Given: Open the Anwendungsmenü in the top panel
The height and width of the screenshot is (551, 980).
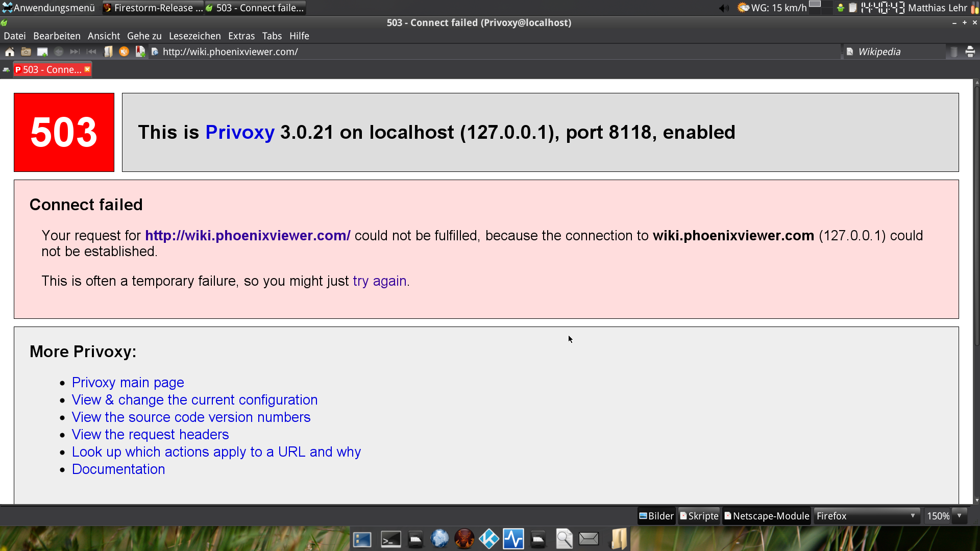Looking at the screenshot, I should 48,8.
